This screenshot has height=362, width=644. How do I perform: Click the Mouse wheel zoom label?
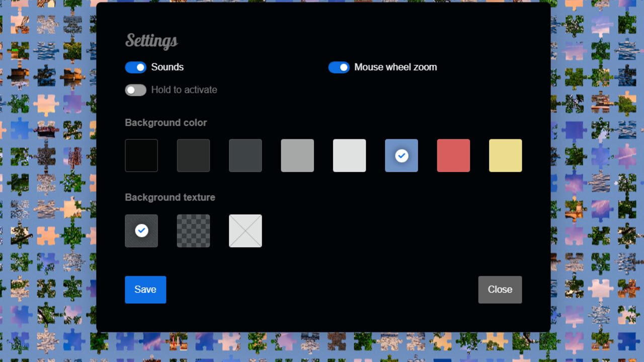point(395,67)
